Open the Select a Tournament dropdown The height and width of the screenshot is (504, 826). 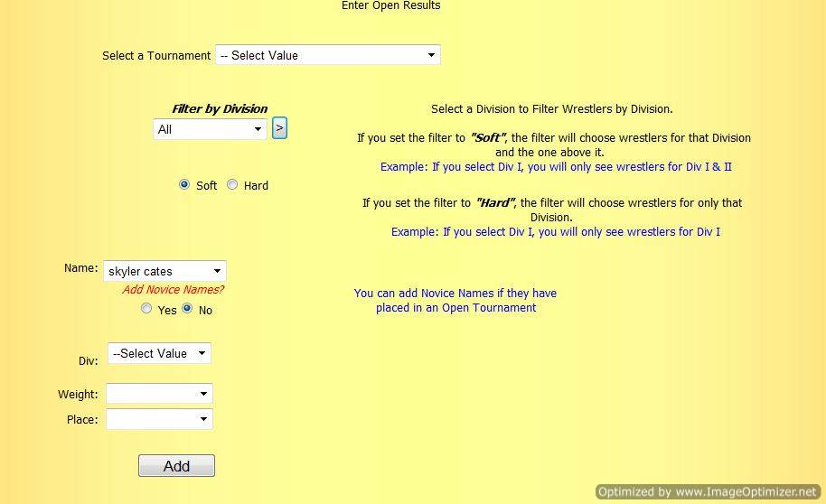(327, 55)
